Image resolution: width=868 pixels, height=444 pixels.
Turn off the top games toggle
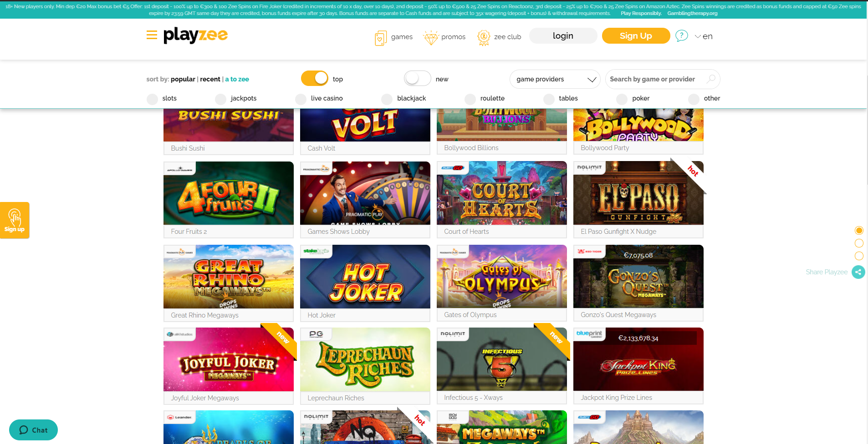point(315,78)
